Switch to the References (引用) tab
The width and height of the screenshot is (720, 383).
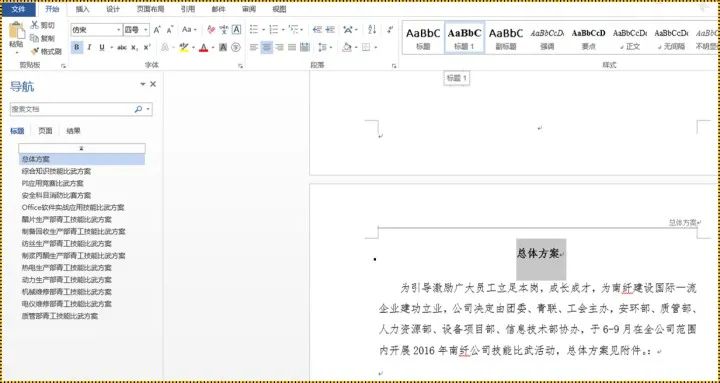(188, 9)
